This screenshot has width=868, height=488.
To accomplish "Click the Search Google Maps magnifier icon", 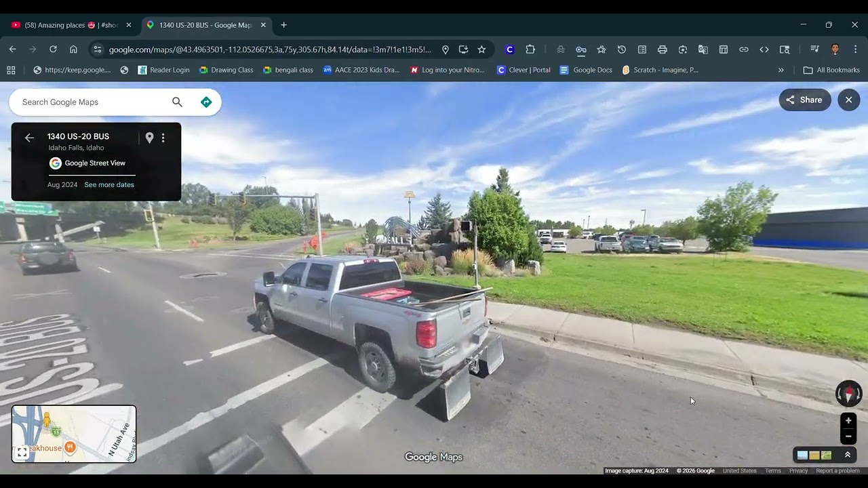I will (x=177, y=102).
